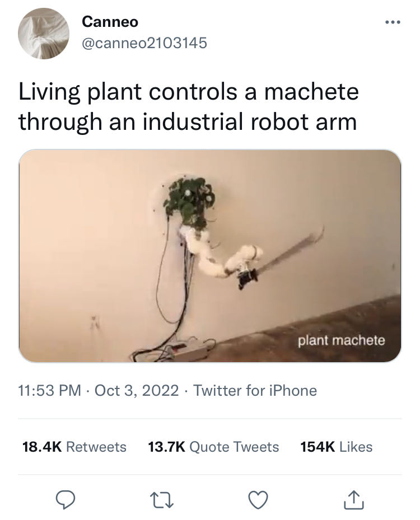Click the Canneo display name
Screen dimensions: 420x520
110,22
